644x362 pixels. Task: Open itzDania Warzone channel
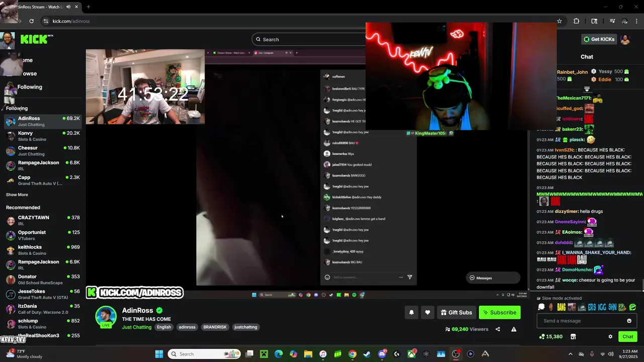[42, 309]
